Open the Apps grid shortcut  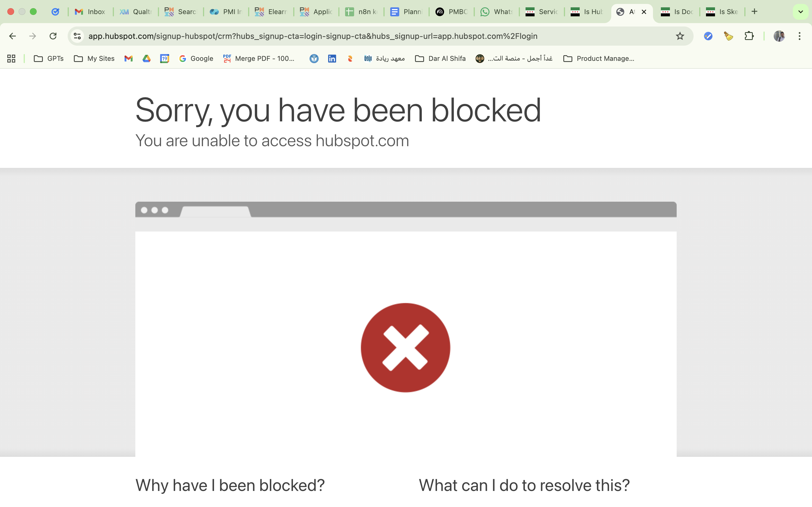(11, 59)
